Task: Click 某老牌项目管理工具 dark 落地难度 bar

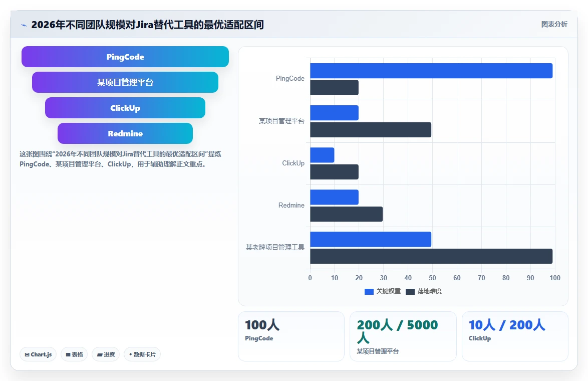Action: [431, 256]
